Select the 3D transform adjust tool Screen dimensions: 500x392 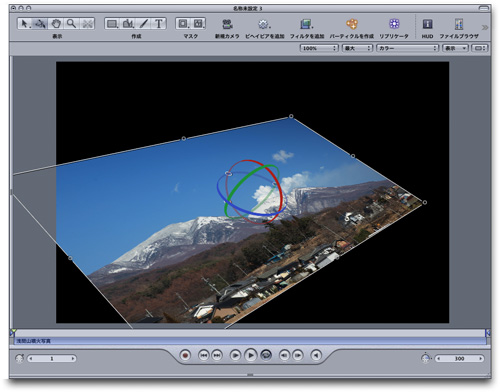40,24
